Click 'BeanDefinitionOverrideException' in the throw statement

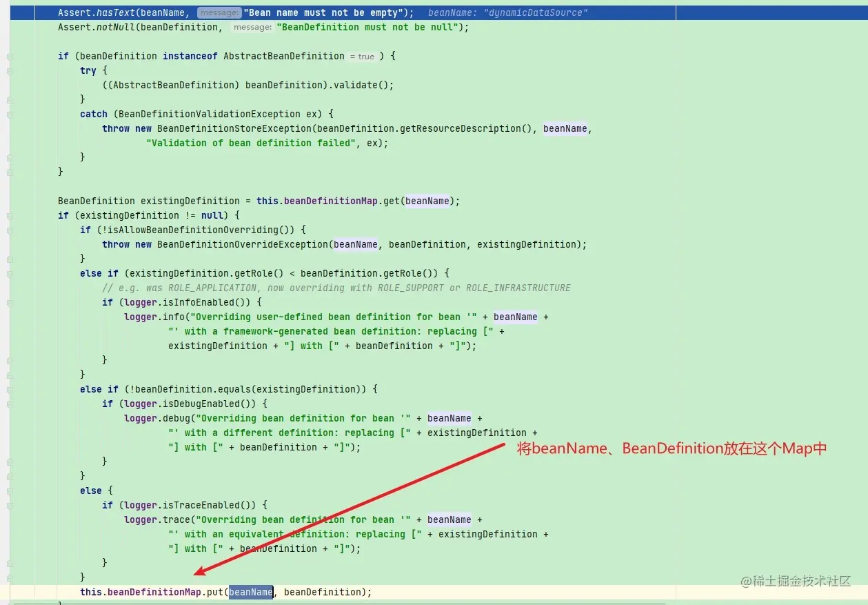click(x=243, y=244)
